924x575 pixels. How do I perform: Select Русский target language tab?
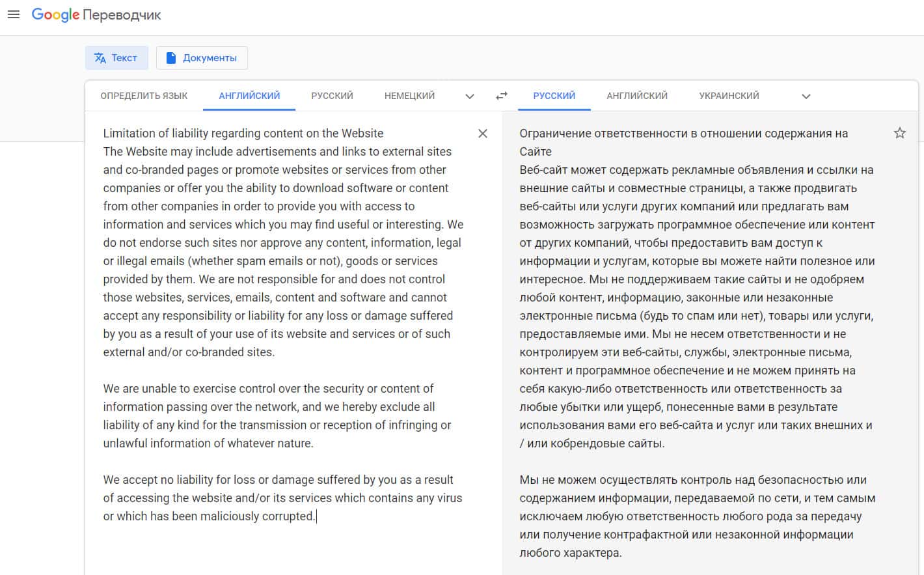554,96
